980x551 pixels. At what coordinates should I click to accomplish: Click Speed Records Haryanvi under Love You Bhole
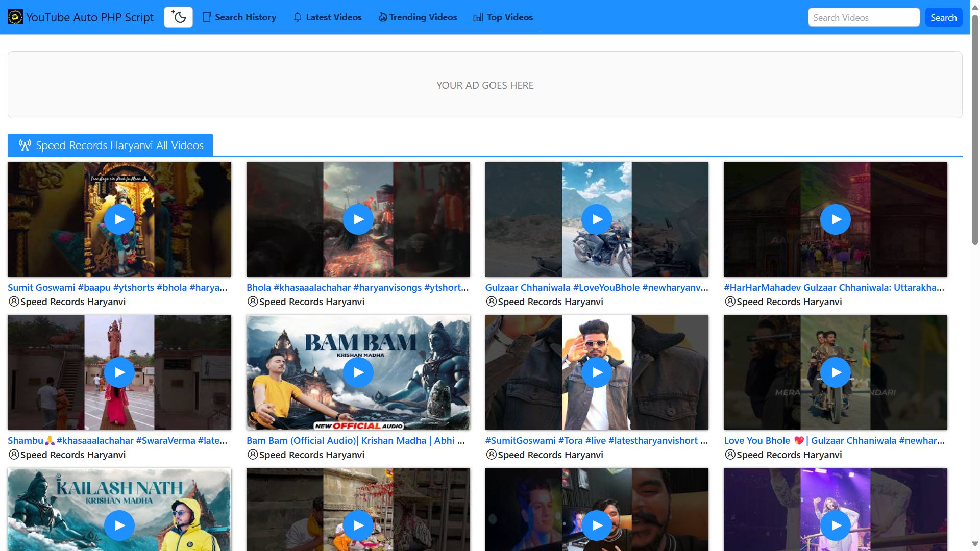[x=789, y=455]
